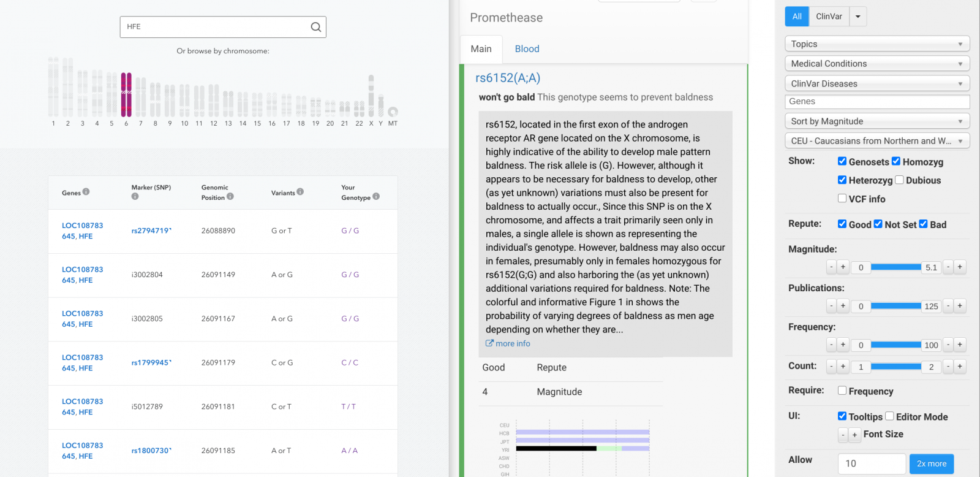The width and height of the screenshot is (980, 477).
Task: Open the rs1799945 marker link
Action: [151, 363]
